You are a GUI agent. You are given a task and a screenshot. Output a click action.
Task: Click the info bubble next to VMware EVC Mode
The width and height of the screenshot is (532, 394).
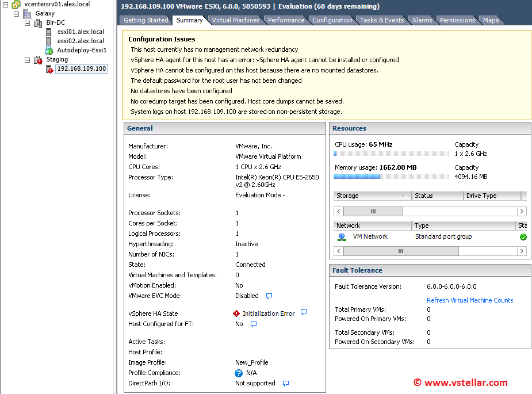coord(269,296)
